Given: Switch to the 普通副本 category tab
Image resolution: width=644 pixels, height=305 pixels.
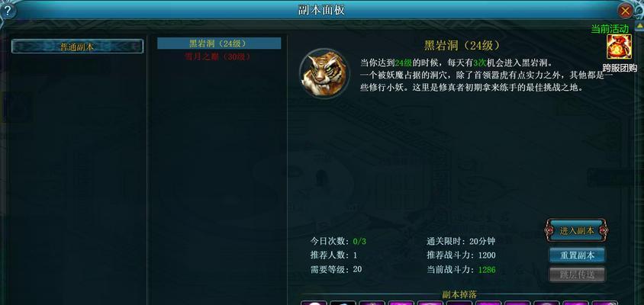Looking at the screenshot, I should click(x=77, y=47).
